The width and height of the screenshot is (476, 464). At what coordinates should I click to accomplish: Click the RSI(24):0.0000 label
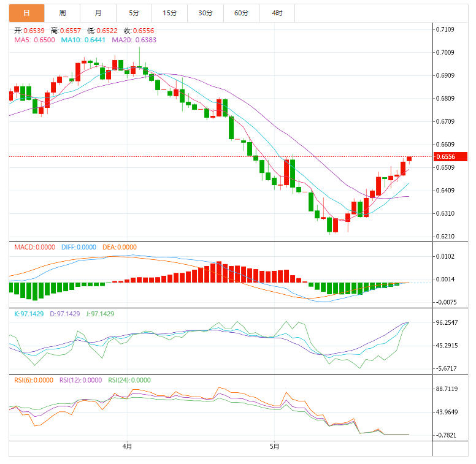tap(129, 380)
